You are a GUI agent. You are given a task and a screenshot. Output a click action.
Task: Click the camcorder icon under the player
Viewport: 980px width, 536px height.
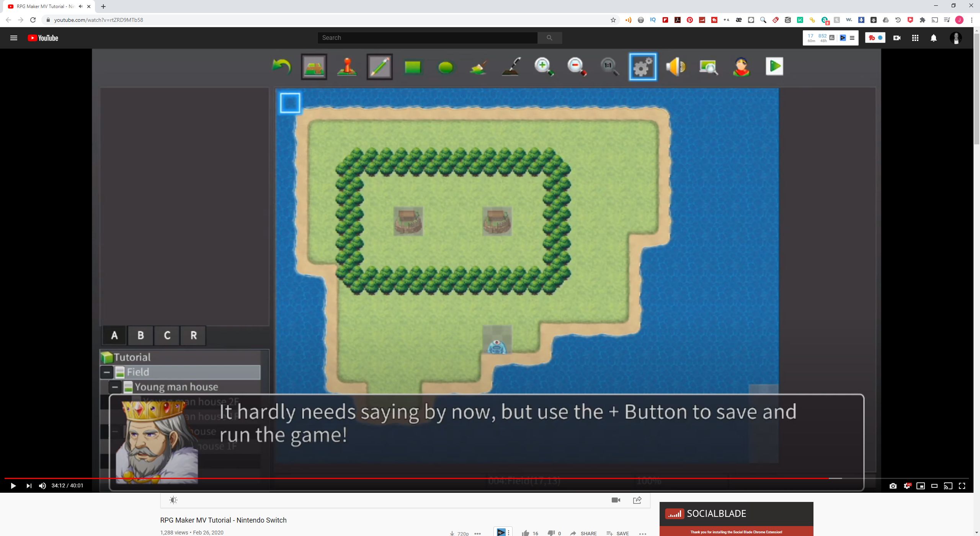click(616, 500)
